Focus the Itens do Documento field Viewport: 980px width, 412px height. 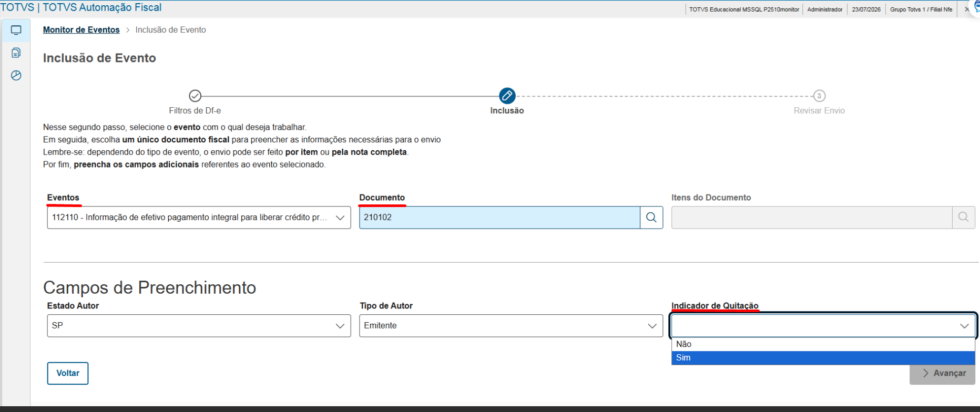coord(812,218)
